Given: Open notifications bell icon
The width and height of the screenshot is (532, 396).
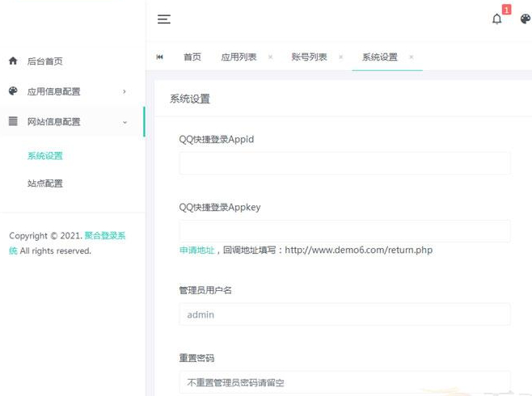Looking at the screenshot, I should [496, 19].
